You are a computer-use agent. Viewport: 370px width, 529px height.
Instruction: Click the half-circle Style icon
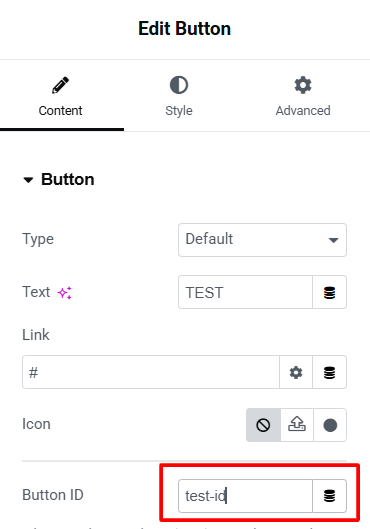[x=179, y=85]
